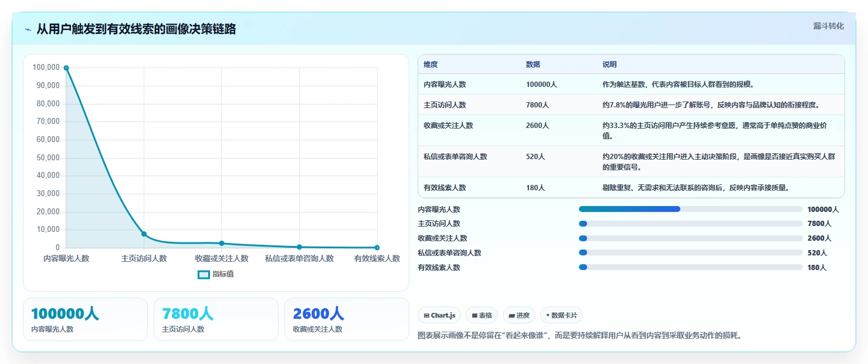Select the Chart.js tag chip
The width and height of the screenshot is (868, 364).
click(x=439, y=315)
